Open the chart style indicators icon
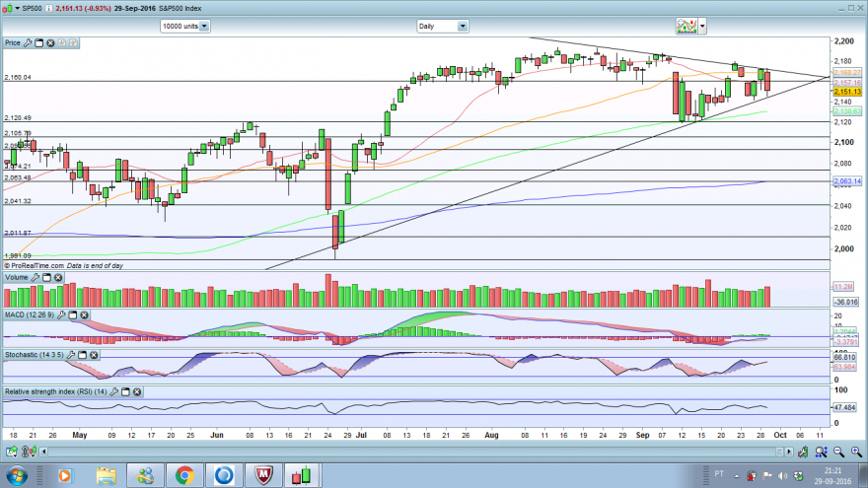868x488 pixels. tap(687, 26)
